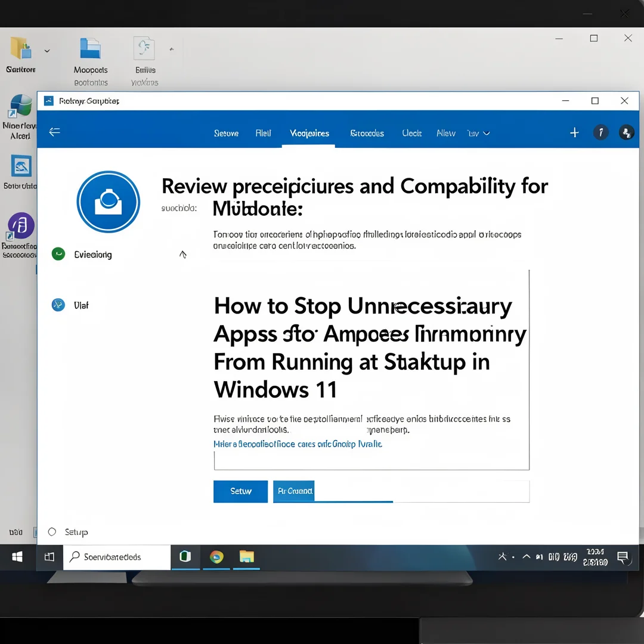Click the plus icon in the header
The height and width of the screenshot is (644, 644).
(574, 132)
